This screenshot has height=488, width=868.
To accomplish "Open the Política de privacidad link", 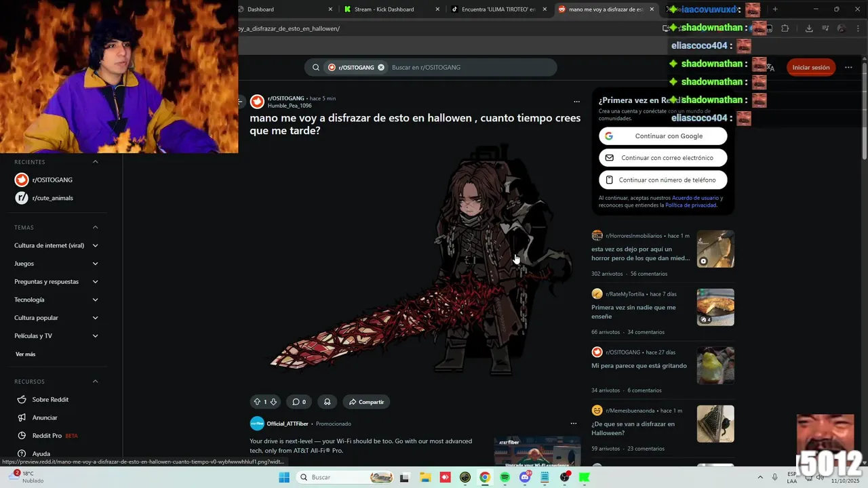I will (691, 205).
